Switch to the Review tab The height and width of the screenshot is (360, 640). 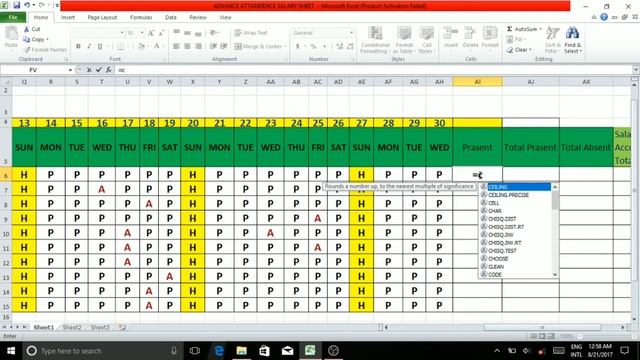[x=198, y=18]
